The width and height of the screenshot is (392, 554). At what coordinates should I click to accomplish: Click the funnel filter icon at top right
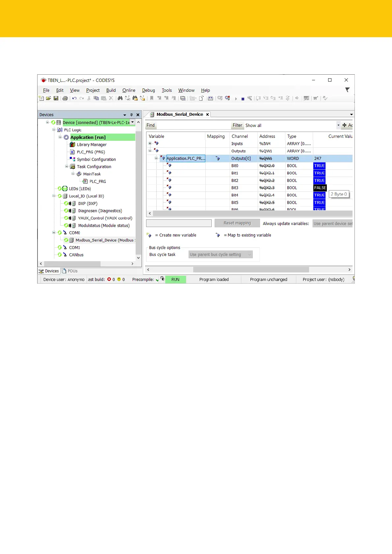[347, 90]
